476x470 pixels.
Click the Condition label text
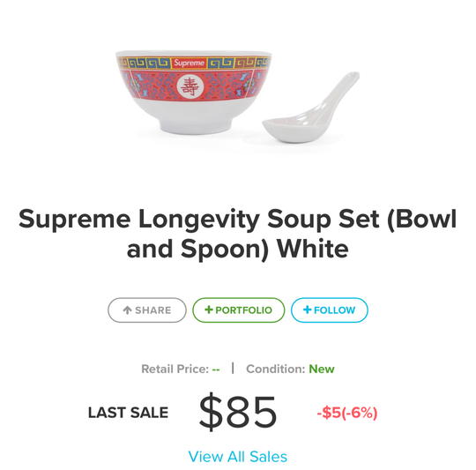276,369
